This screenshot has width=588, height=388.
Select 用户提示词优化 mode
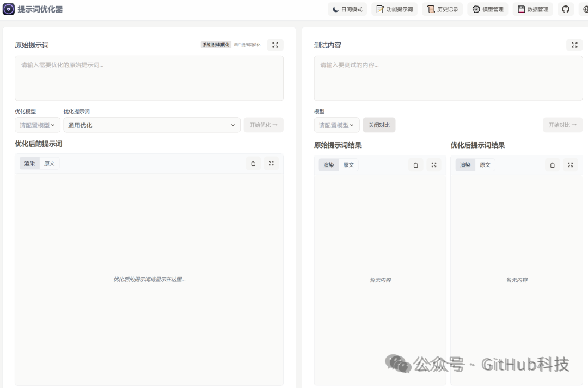pyautogui.click(x=247, y=45)
